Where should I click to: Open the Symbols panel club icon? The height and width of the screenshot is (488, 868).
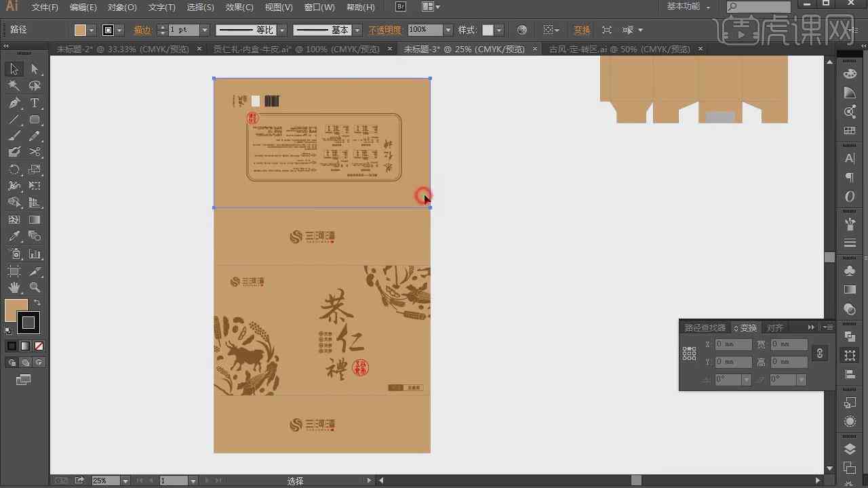850,270
